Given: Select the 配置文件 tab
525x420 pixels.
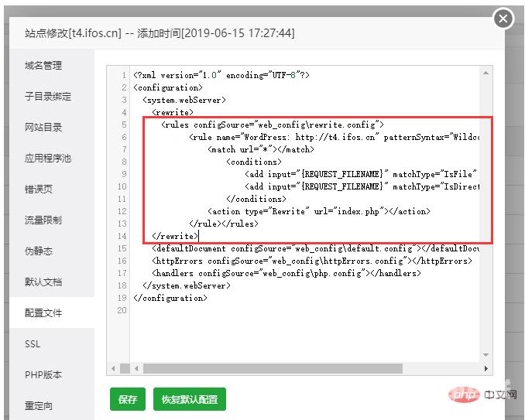Looking at the screenshot, I should (43, 313).
